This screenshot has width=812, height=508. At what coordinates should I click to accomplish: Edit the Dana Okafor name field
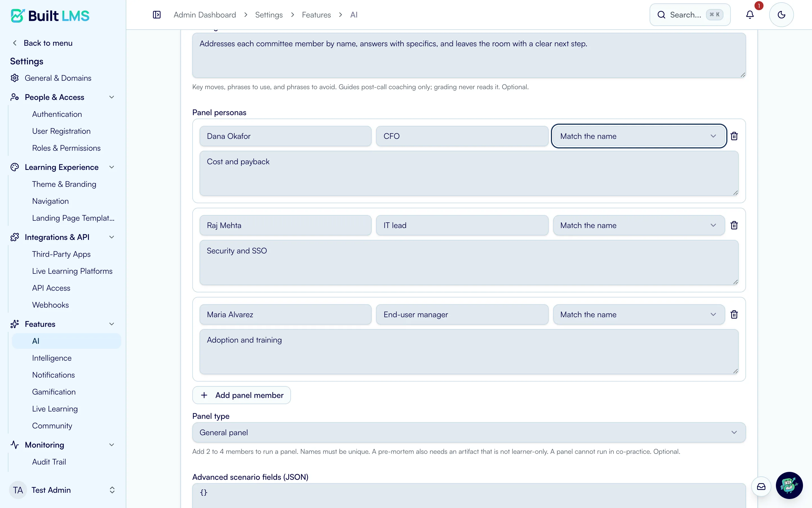pos(286,136)
